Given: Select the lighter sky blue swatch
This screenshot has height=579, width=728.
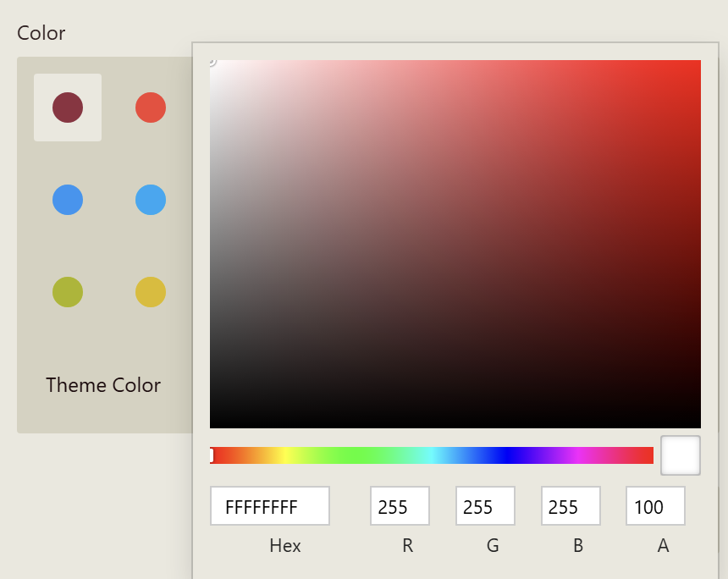Looking at the screenshot, I should (151, 200).
